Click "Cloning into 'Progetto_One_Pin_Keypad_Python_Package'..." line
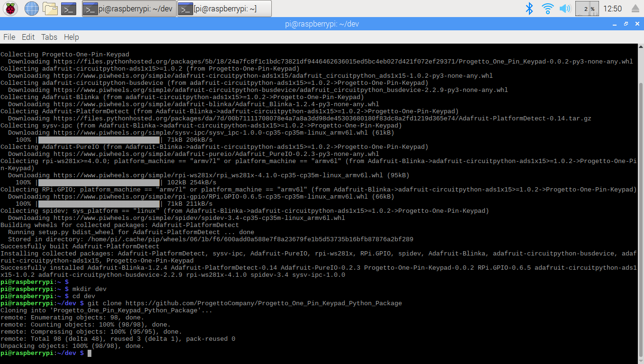This screenshot has width=644, height=364. pos(107,310)
